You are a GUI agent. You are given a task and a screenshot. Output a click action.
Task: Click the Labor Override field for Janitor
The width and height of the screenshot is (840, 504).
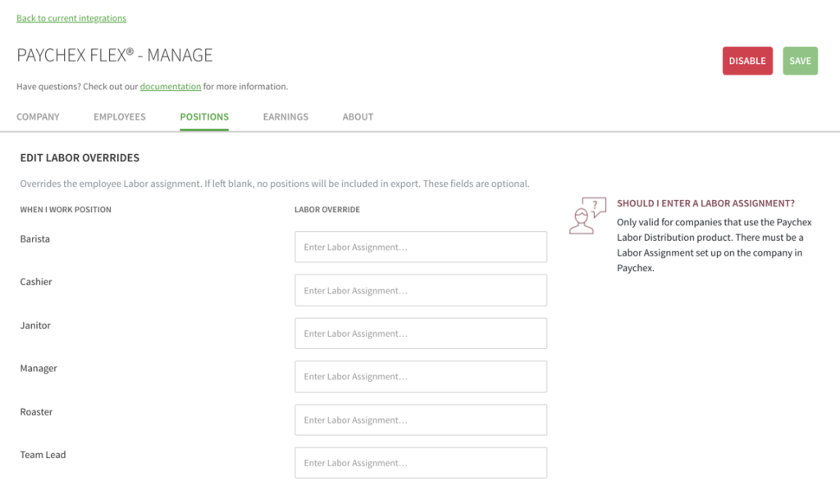tap(420, 333)
